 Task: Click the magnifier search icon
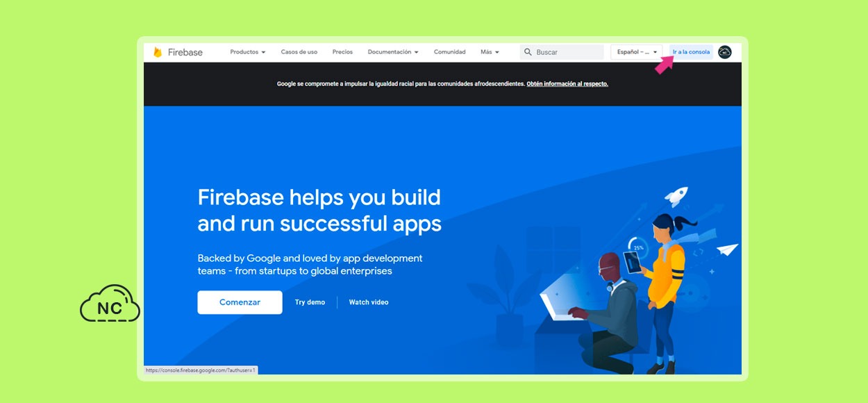click(528, 52)
